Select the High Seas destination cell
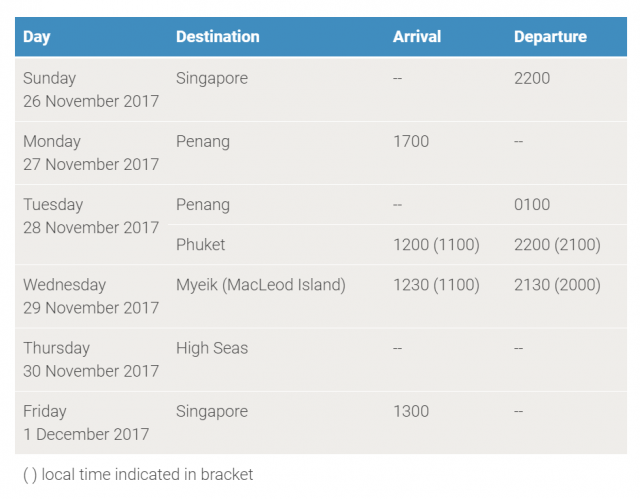This screenshot has width=640, height=499. pyautogui.click(x=212, y=348)
